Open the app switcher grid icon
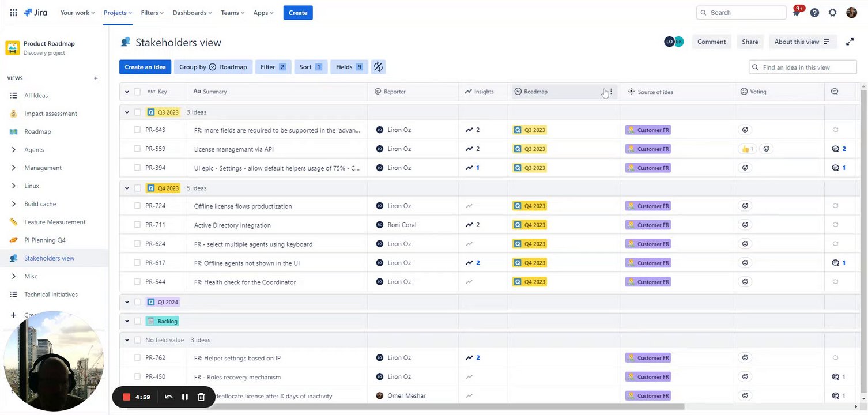The width and height of the screenshot is (868, 415). point(13,13)
